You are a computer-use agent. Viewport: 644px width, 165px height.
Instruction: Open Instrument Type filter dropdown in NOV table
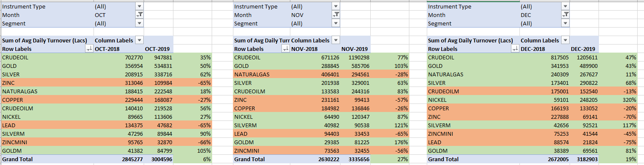(x=336, y=6)
